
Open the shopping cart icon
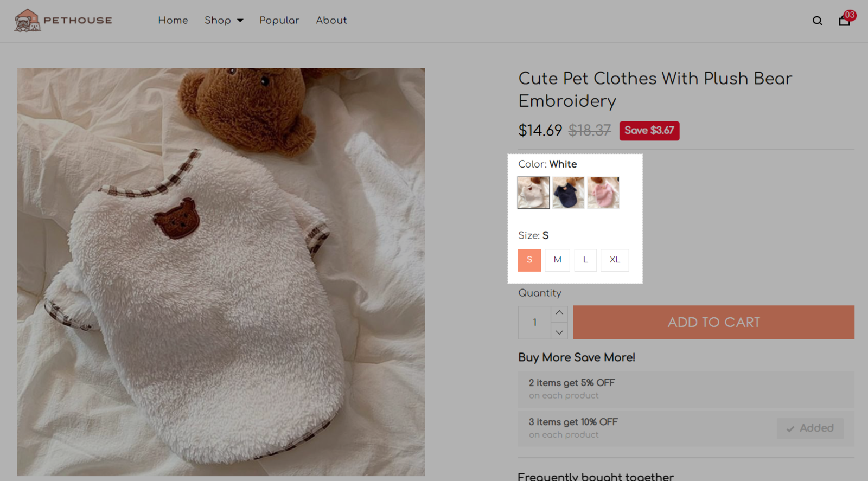(844, 21)
